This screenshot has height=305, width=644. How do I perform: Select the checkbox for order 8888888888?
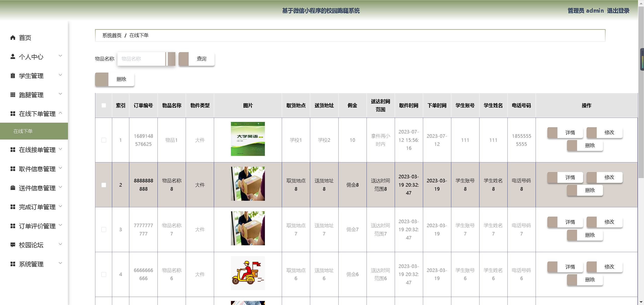[x=104, y=185]
